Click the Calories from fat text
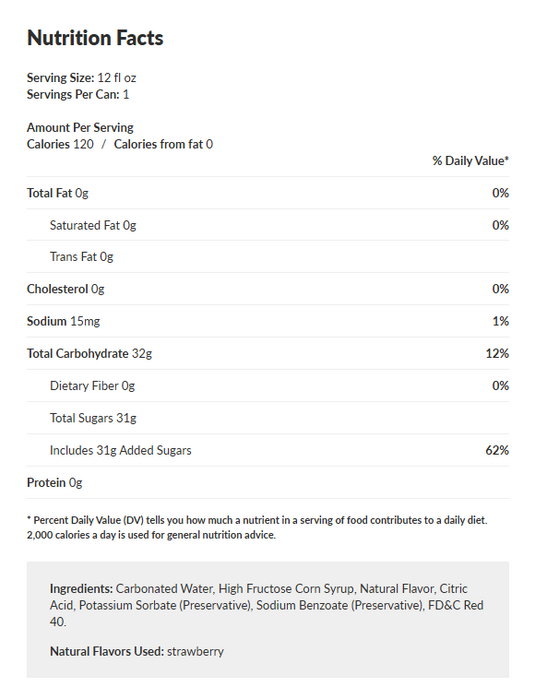This screenshot has height=699, width=535. tap(163, 144)
